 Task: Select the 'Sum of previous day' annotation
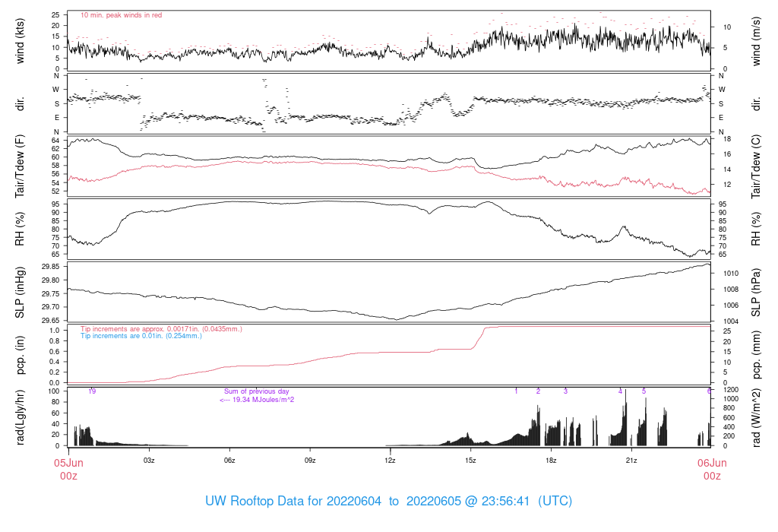coord(257,391)
